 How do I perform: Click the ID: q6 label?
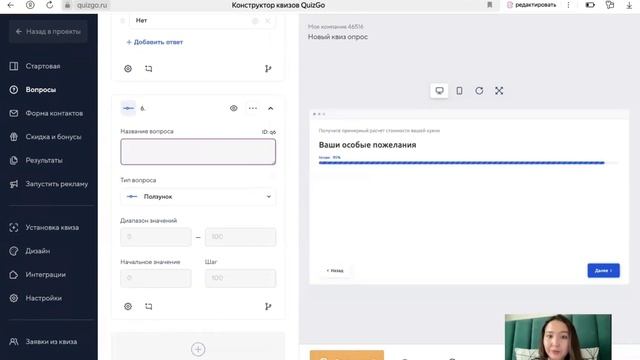[x=269, y=132]
